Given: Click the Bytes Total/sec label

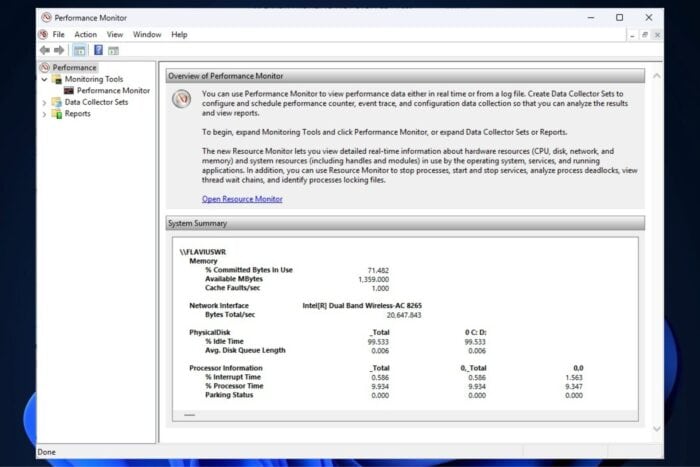Looking at the screenshot, I should [230, 315].
